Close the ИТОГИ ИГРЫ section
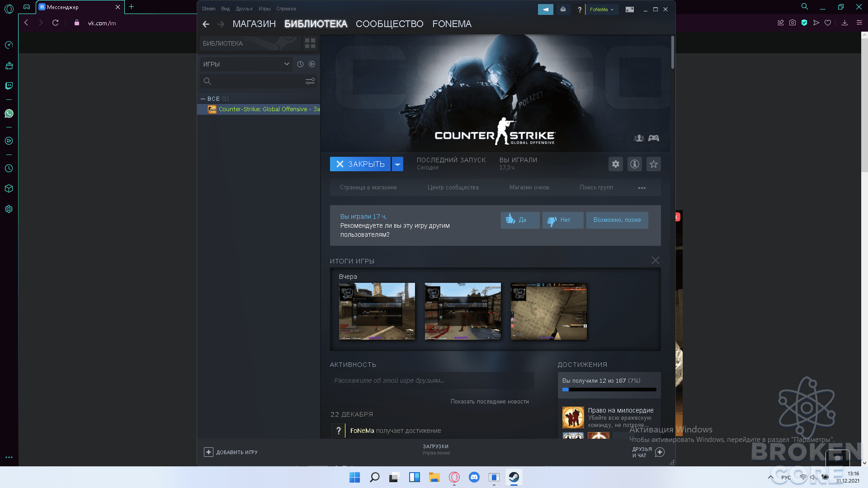Image resolution: width=868 pixels, height=488 pixels. (656, 260)
